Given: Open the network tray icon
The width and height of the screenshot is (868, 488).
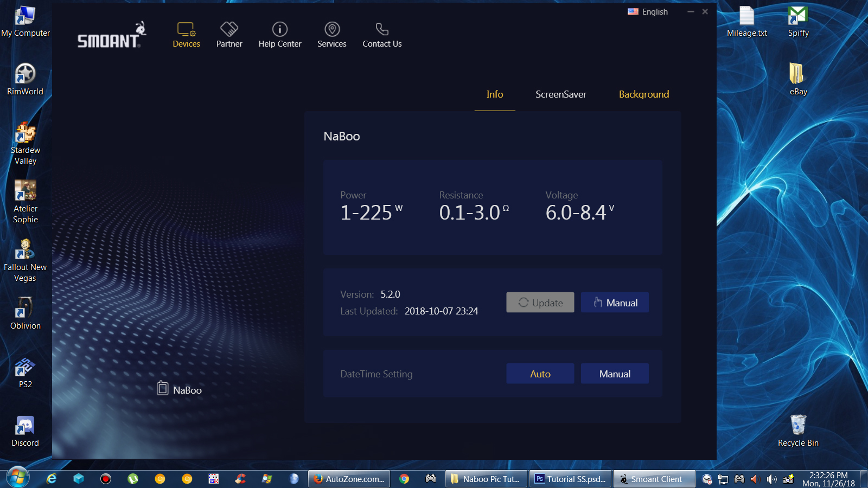Looking at the screenshot, I should point(723,479).
